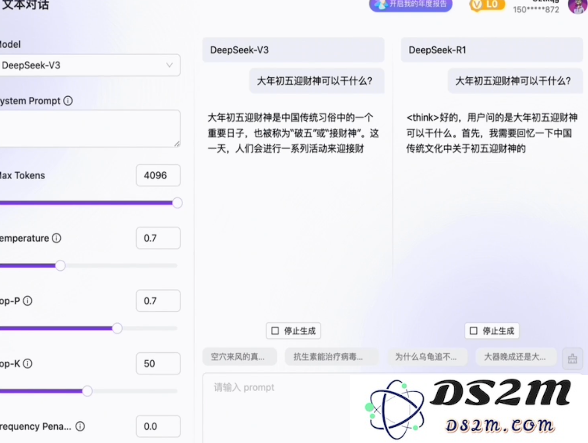
Task: Click the Top-K info icon
Action: [x=28, y=363]
